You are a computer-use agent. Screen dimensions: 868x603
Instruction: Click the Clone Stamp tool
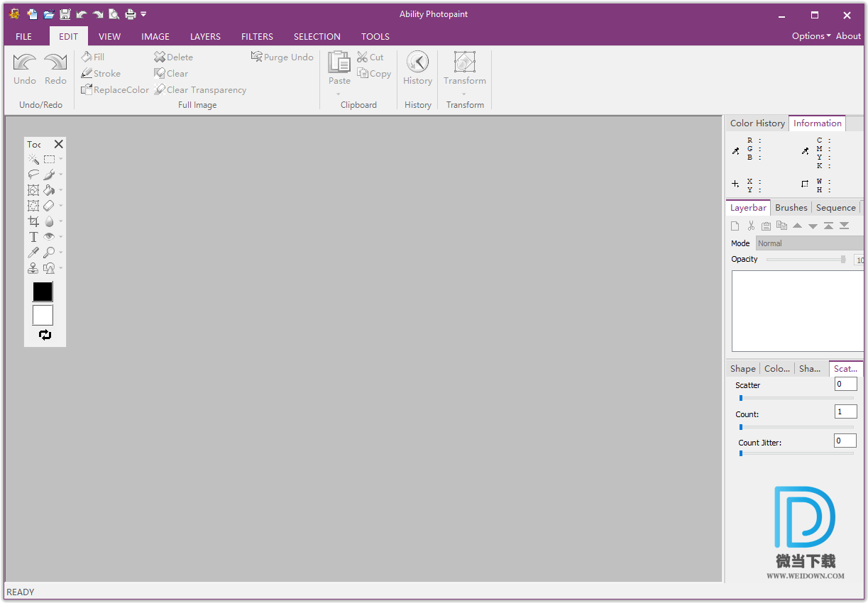pyautogui.click(x=33, y=268)
